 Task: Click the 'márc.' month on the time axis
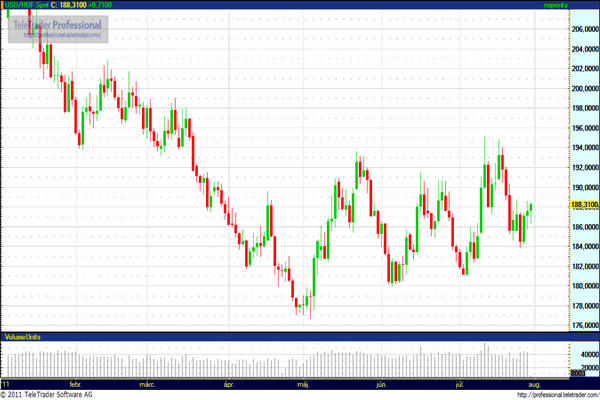[x=147, y=383]
